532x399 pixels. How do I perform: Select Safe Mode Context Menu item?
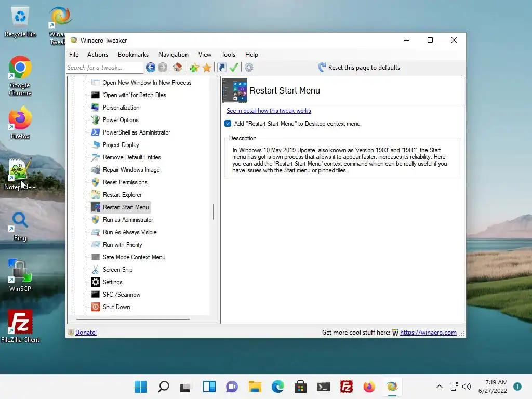point(134,257)
